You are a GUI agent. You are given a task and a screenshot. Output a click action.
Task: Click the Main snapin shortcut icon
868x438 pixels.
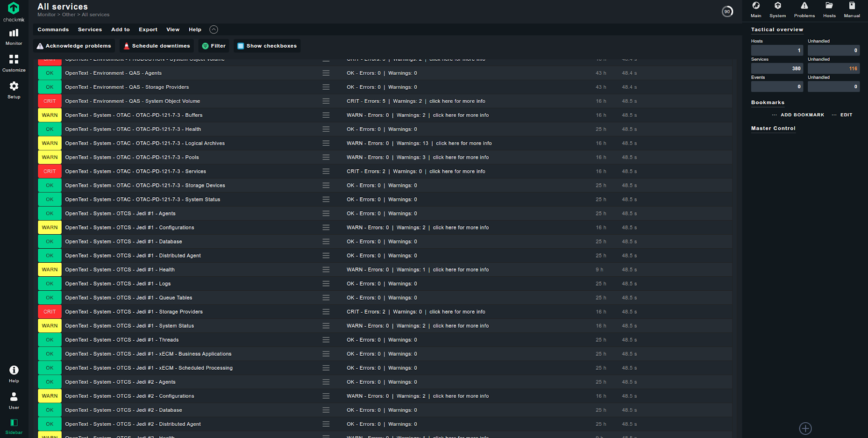[x=756, y=9]
